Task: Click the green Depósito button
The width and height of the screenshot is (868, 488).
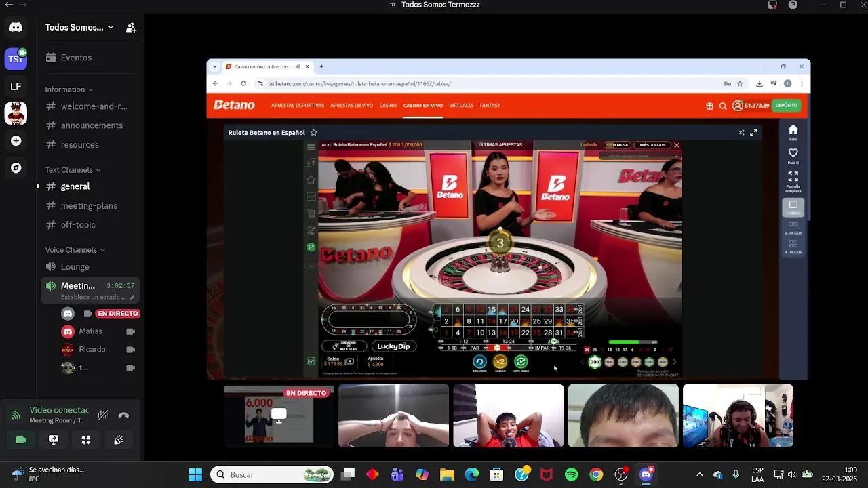Action: (x=787, y=106)
